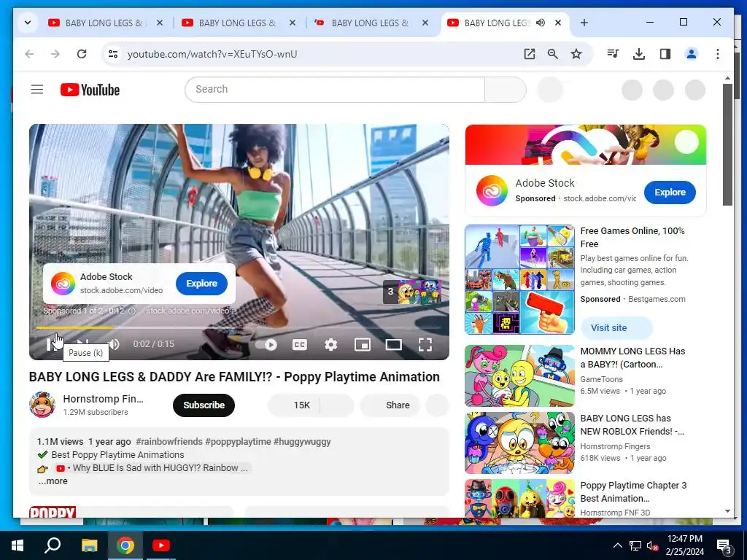Open the player settings gear
This screenshot has width=747, height=560.
[330, 344]
